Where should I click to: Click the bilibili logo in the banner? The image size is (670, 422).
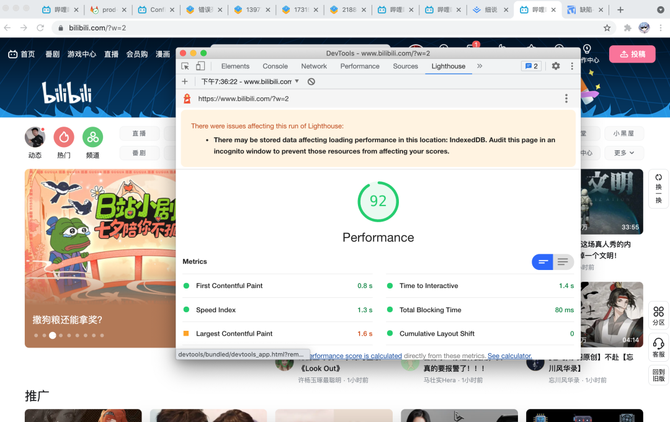67,93
